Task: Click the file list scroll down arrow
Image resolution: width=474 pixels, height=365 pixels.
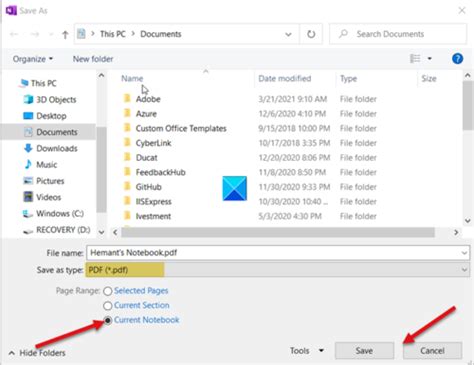Action: coord(468,221)
